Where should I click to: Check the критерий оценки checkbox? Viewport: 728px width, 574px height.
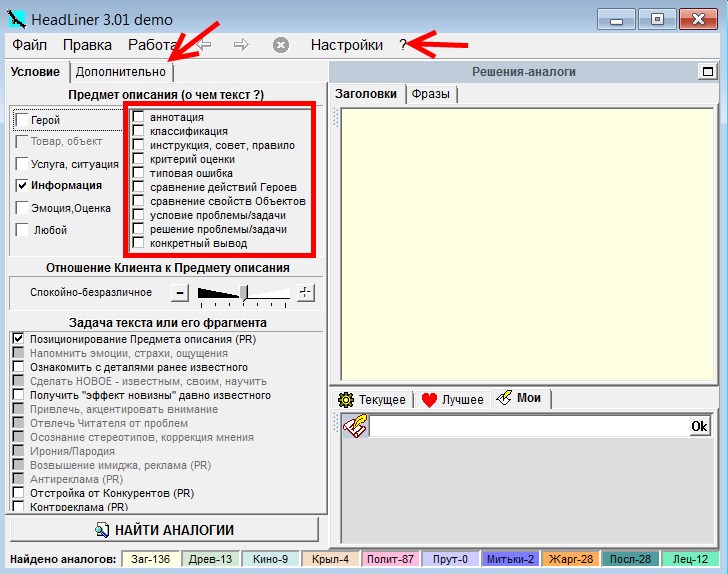(138, 158)
